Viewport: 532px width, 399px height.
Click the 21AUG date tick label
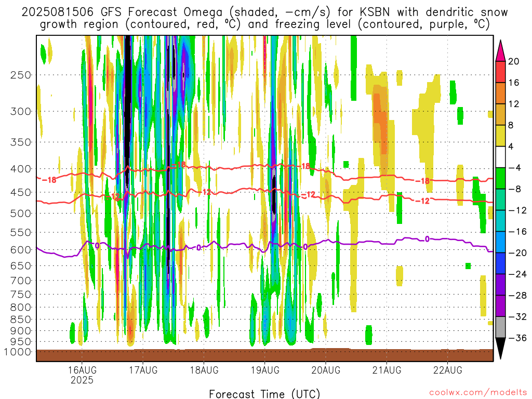387,370
